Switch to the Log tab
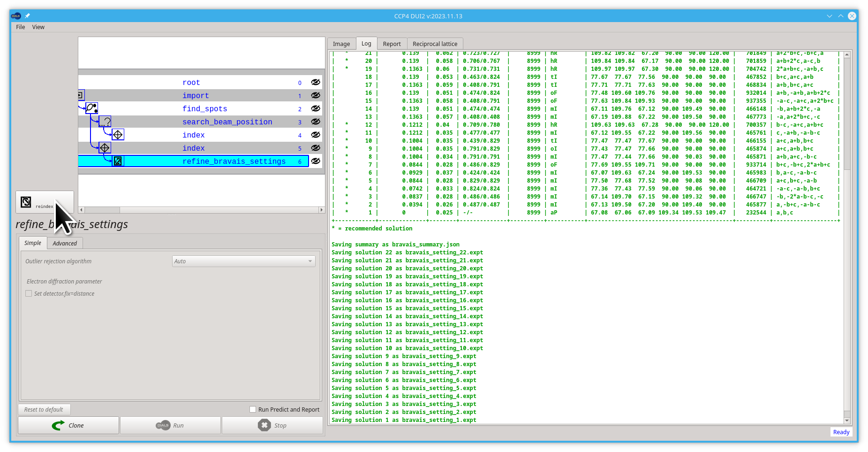This screenshot has height=452, width=868. [366, 43]
